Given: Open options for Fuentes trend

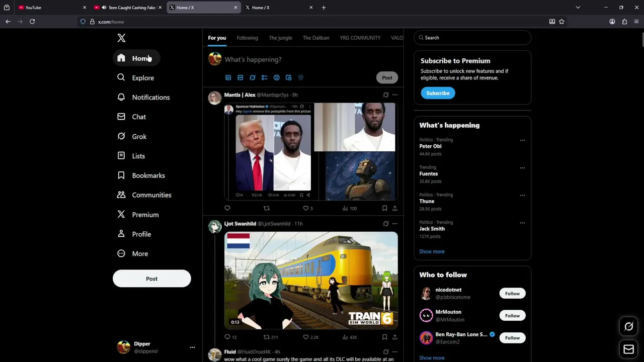Looking at the screenshot, I should pos(522,168).
